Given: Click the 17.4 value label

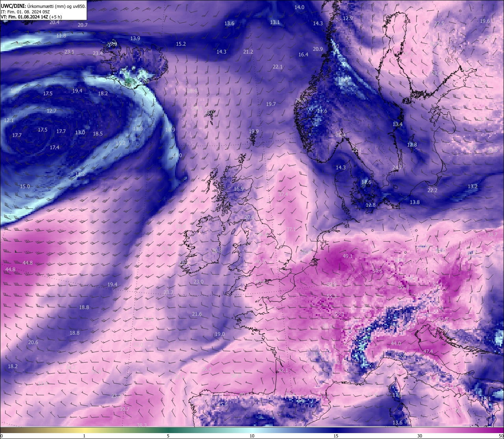Looking at the screenshot, I should 54,148.
